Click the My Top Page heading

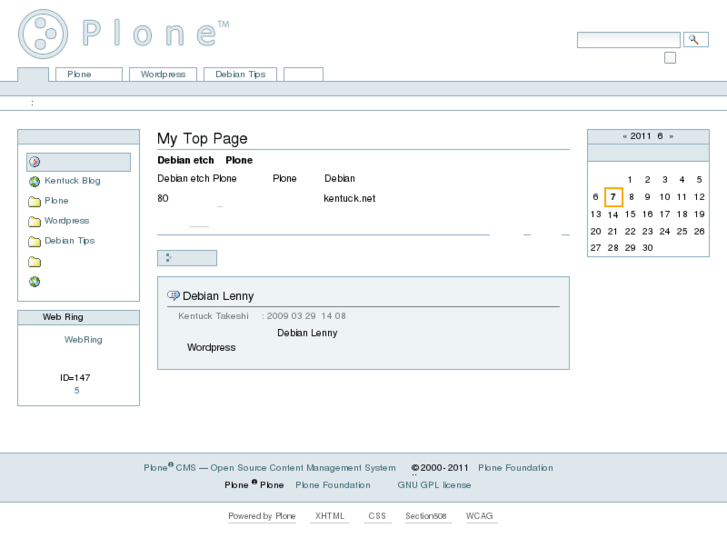pos(202,139)
